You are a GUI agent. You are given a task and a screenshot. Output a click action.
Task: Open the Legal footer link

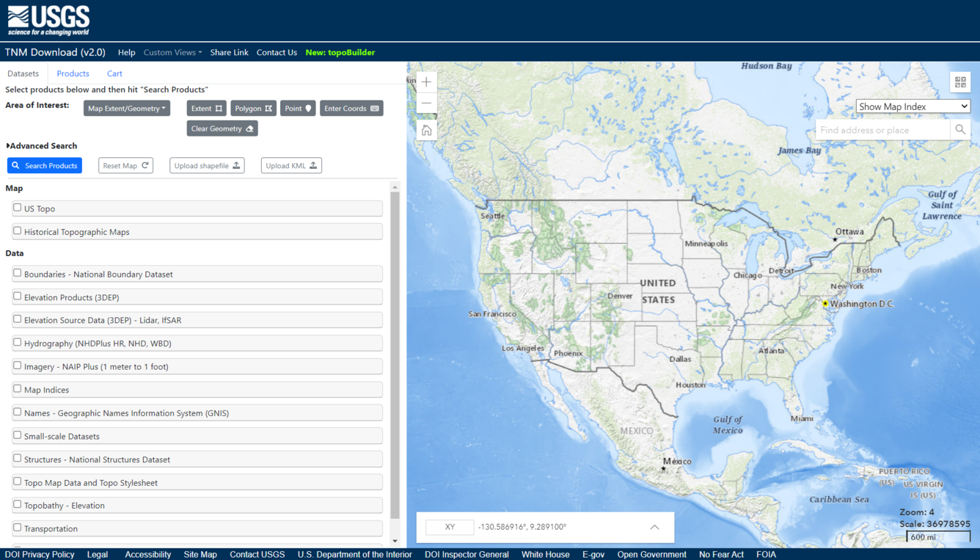[x=98, y=555]
